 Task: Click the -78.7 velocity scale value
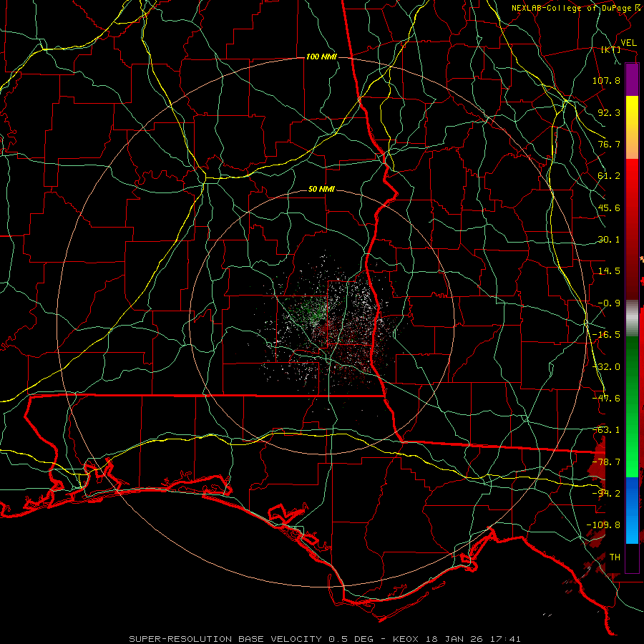606,462
